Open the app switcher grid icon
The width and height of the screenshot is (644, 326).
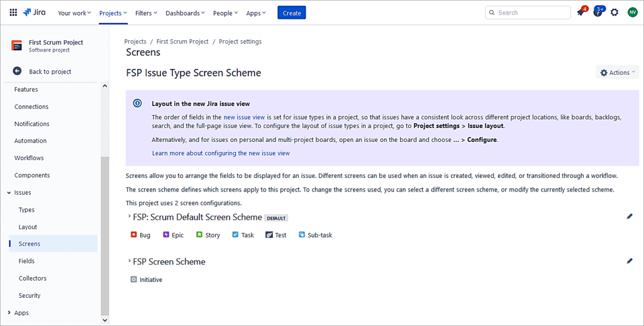pyautogui.click(x=13, y=13)
